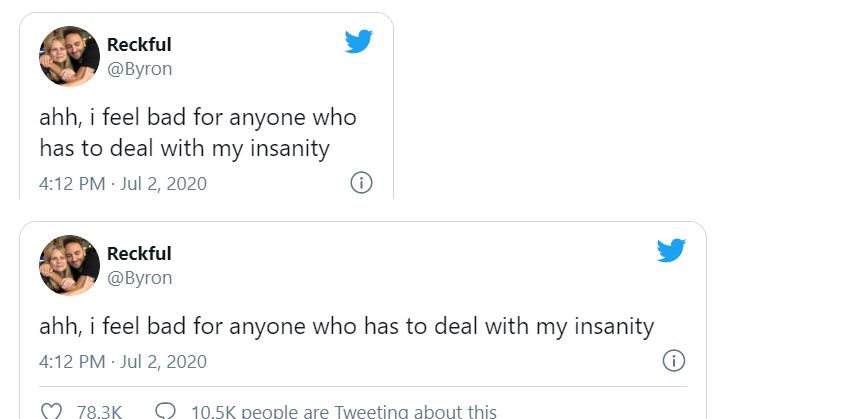Click the Twitter bird logo in upper tweet

pos(359,41)
